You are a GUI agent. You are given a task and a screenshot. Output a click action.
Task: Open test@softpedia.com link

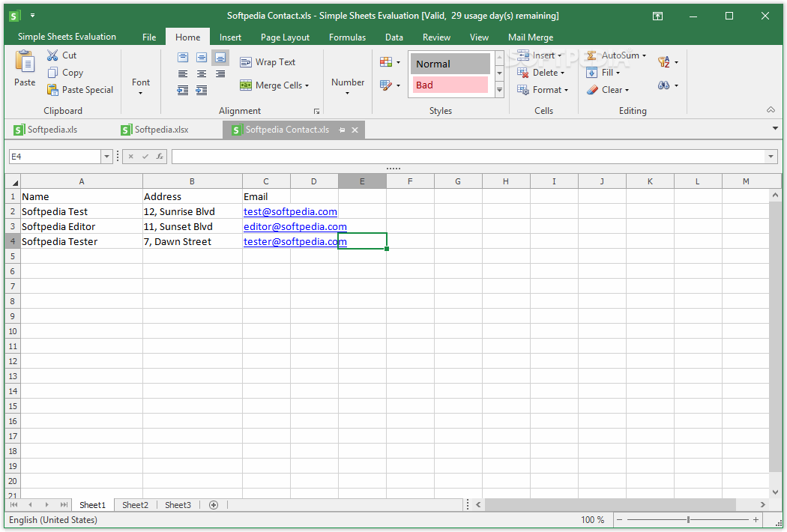coord(290,212)
